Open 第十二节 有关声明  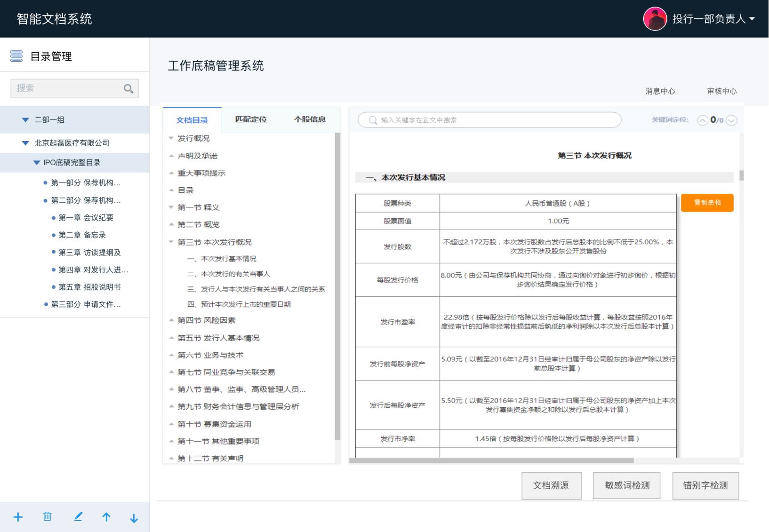pos(210,459)
